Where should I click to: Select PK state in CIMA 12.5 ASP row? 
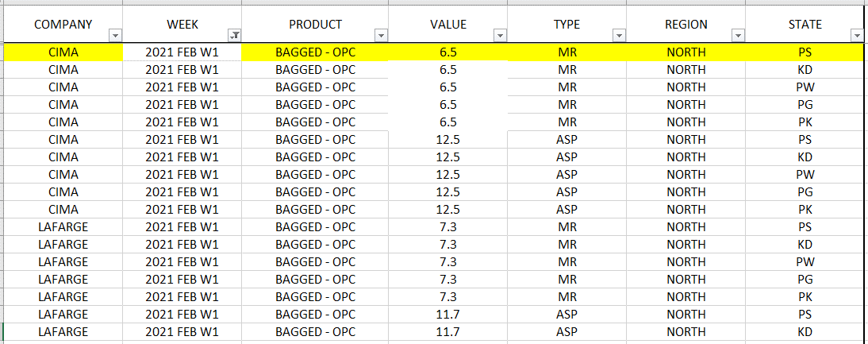click(805, 210)
